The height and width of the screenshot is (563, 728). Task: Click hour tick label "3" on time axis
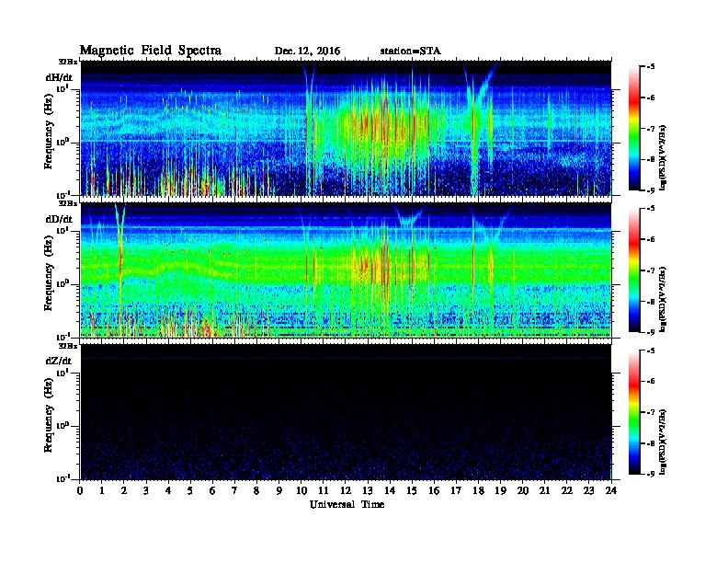tap(146, 490)
